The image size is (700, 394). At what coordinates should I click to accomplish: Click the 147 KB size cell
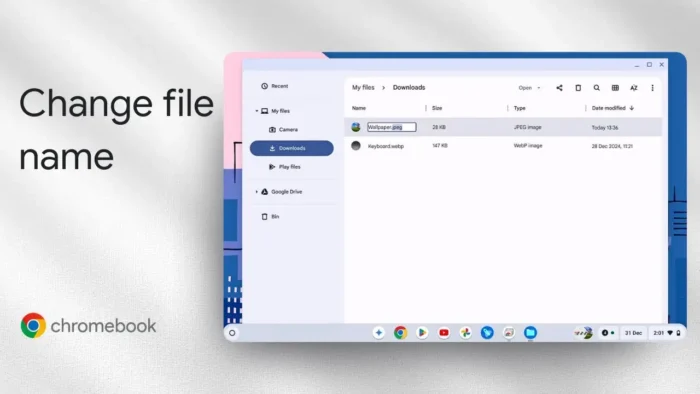[x=440, y=145]
